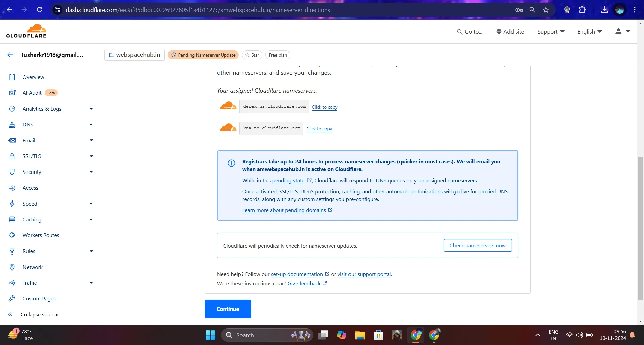Select the kay.ns.cloudflare.com field

[x=271, y=128]
